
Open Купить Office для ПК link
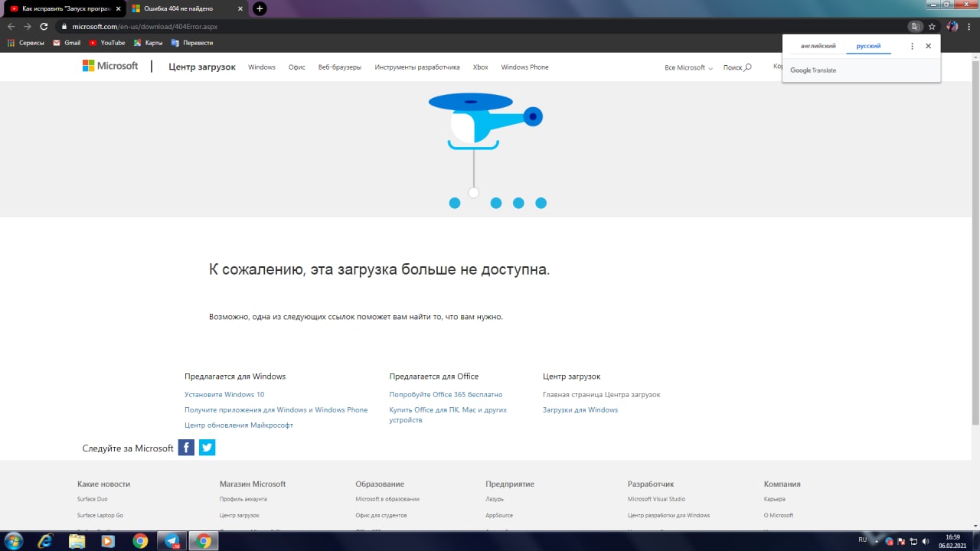448,415
